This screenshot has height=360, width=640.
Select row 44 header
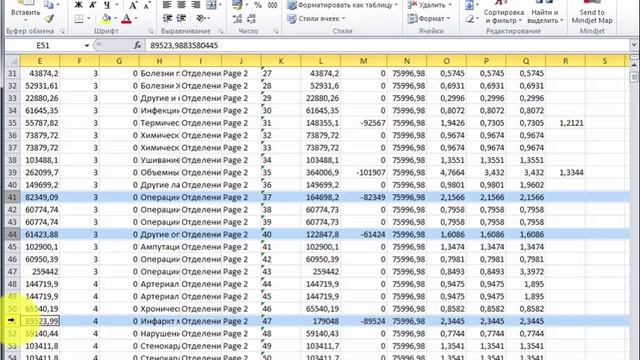pos(13,234)
